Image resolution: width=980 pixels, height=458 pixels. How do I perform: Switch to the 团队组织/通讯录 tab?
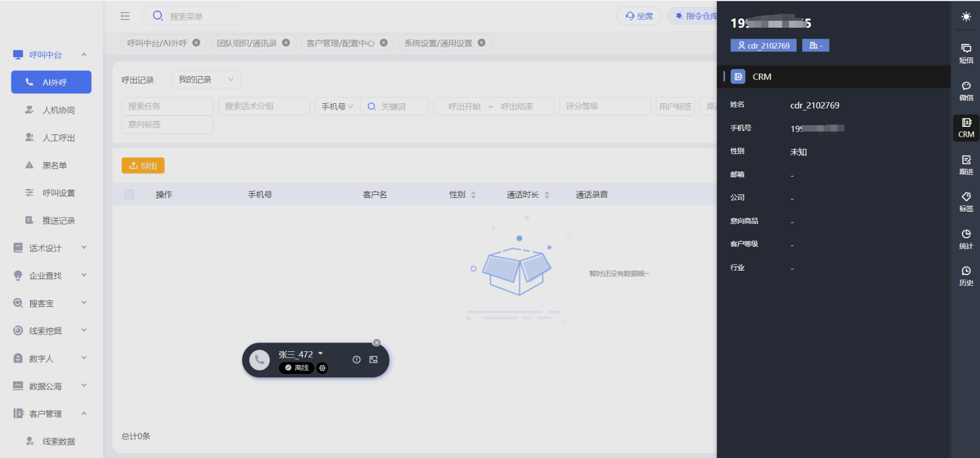[x=247, y=43]
